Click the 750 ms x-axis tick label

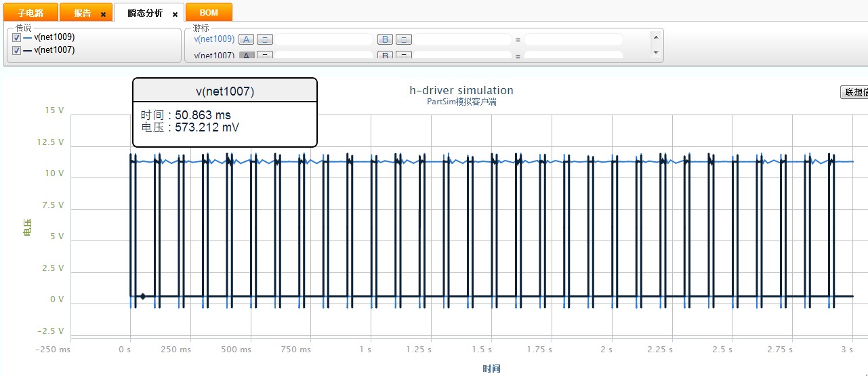(x=296, y=350)
